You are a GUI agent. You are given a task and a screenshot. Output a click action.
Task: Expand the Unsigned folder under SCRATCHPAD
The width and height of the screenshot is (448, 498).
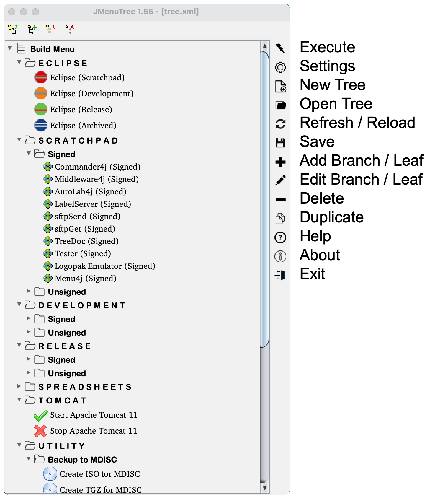pos(28,291)
